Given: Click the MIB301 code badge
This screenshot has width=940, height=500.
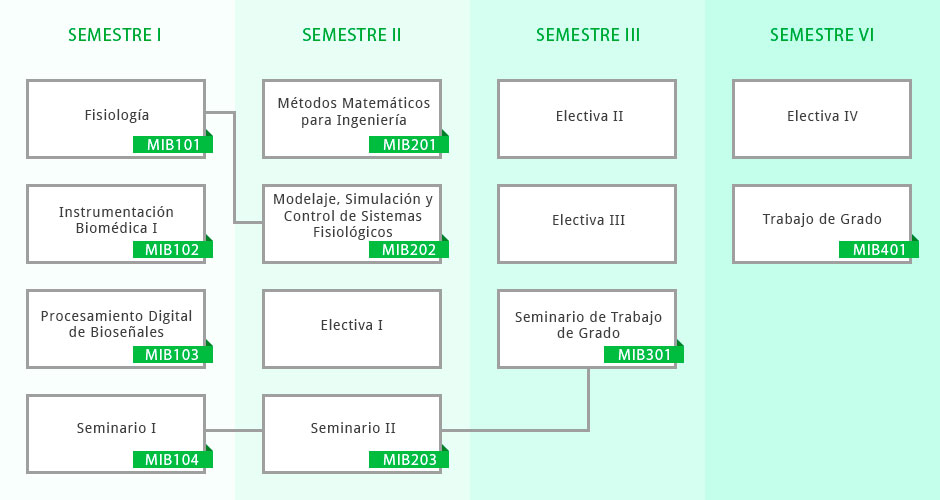Looking at the screenshot, I should pyautogui.click(x=644, y=354).
